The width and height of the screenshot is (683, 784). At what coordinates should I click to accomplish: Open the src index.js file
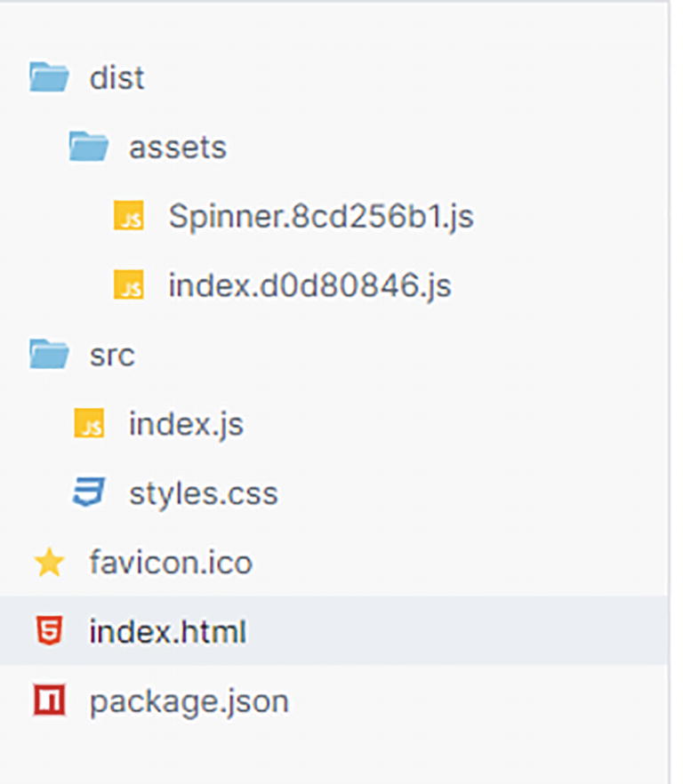click(186, 424)
